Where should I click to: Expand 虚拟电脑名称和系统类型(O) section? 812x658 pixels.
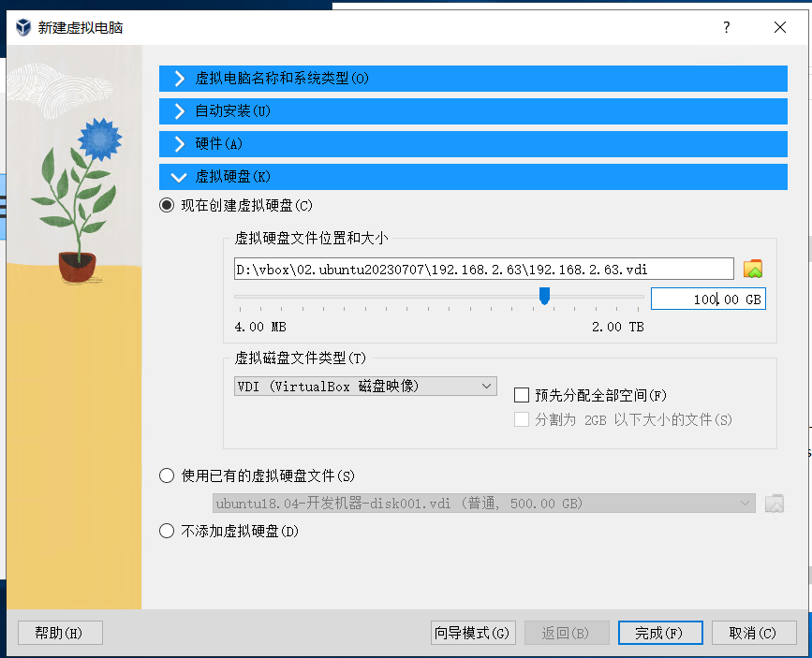[x=473, y=79]
